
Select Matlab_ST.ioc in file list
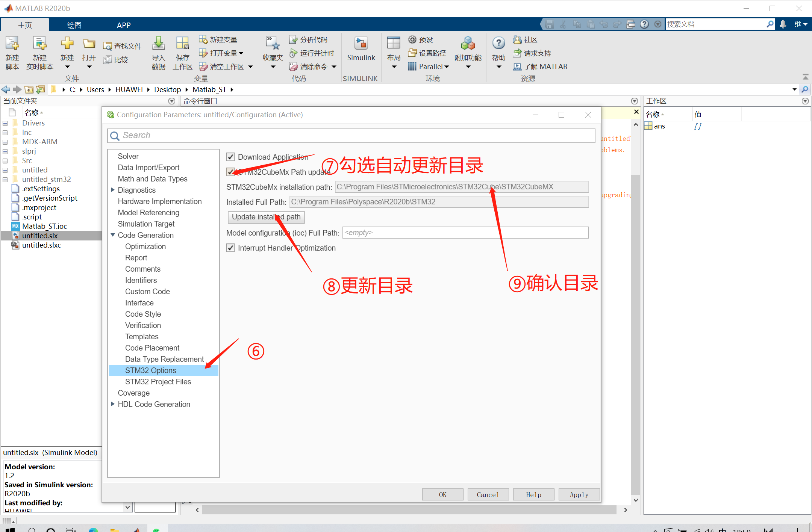click(x=44, y=226)
